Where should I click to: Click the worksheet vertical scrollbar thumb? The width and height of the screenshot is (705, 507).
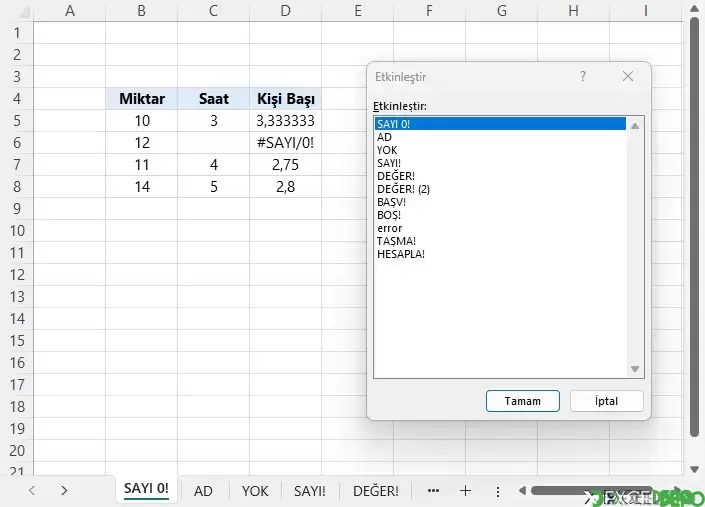click(695, 227)
